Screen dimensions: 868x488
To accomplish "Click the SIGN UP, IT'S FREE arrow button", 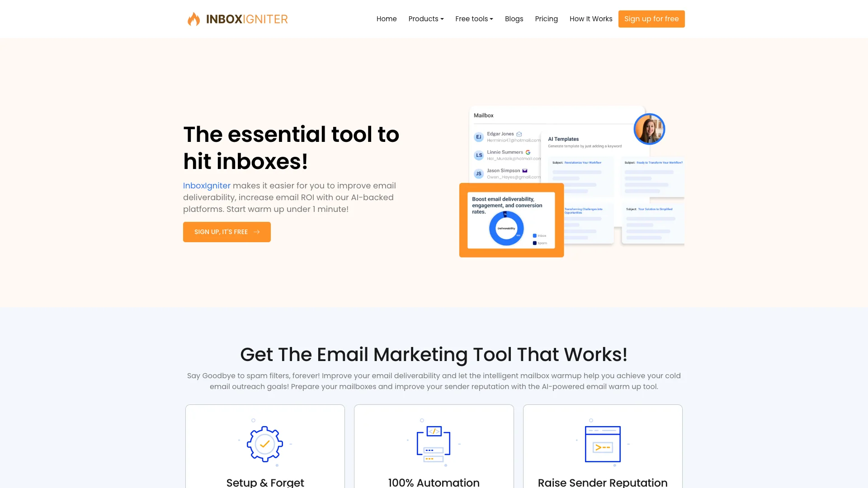I will pyautogui.click(x=226, y=231).
